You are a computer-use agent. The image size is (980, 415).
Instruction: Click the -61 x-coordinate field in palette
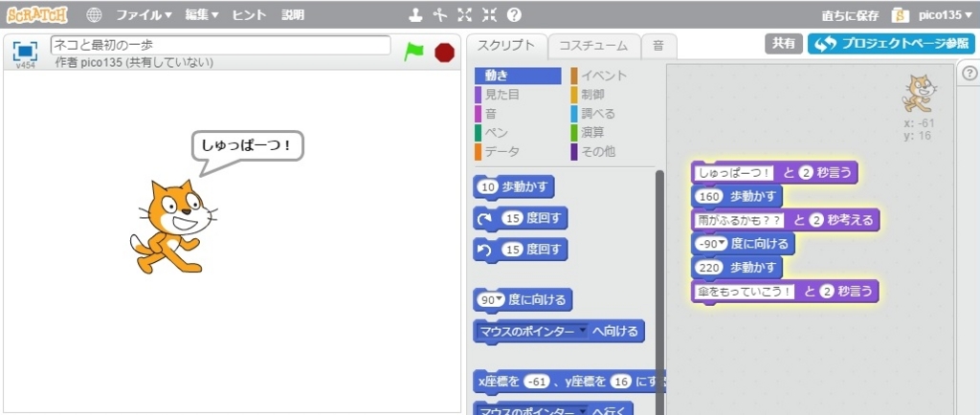(537, 381)
